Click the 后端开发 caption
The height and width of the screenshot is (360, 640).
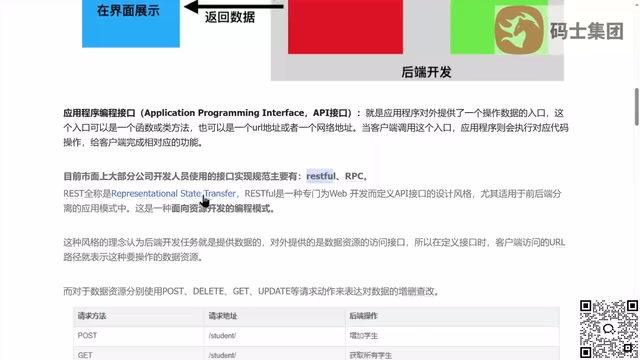tap(426, 72)
